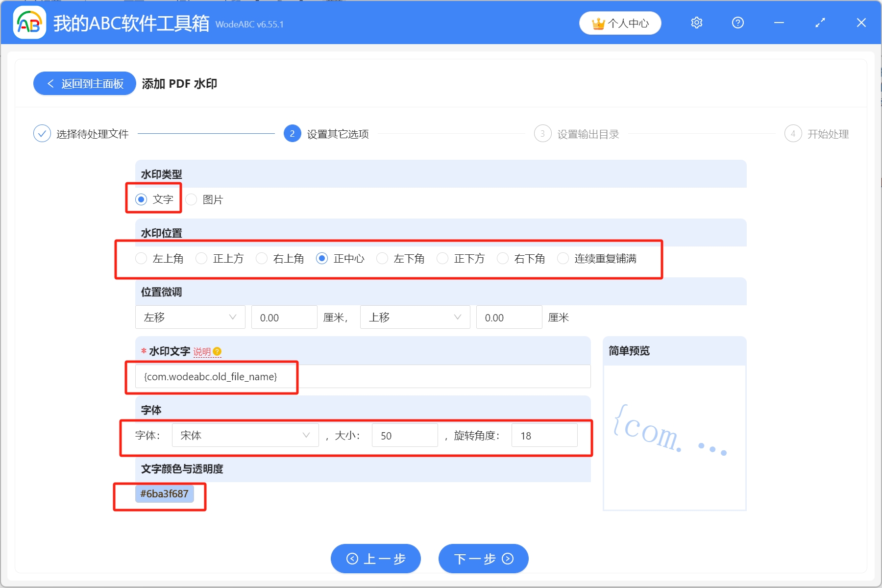
Task: Click 返回到主面板 button
Action: (x=85, y=84)
